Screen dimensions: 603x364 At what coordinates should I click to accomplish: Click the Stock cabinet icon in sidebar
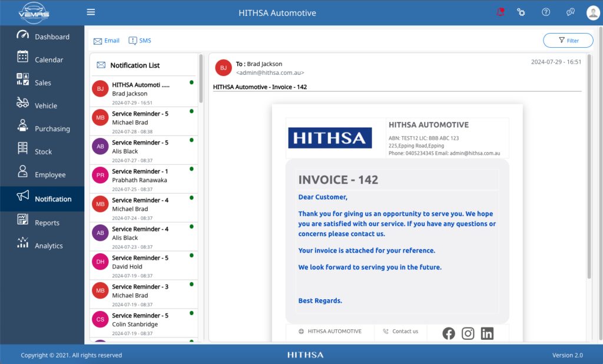tap(23, 148)
